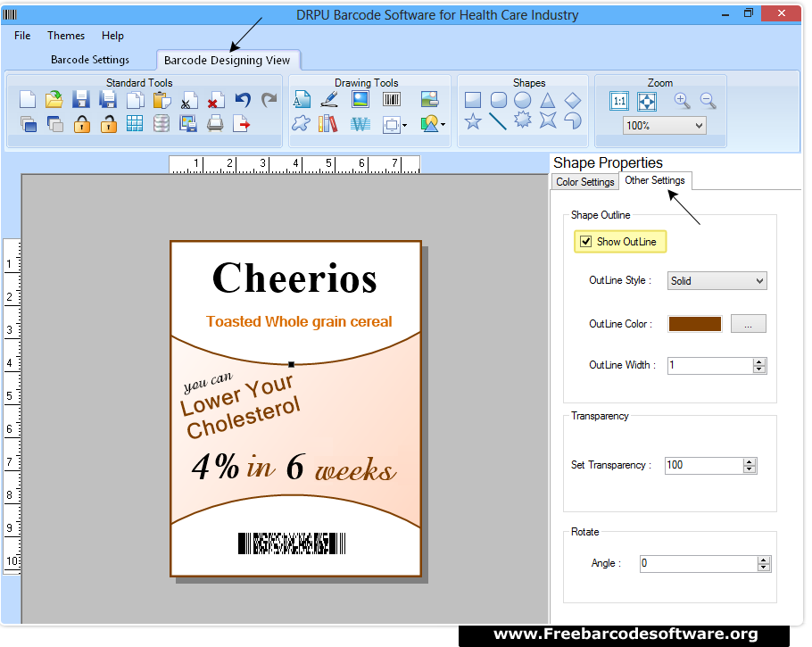Click the Save As double-floppy icon
This screenshot has width=812, height=647.
coord(108,99)
